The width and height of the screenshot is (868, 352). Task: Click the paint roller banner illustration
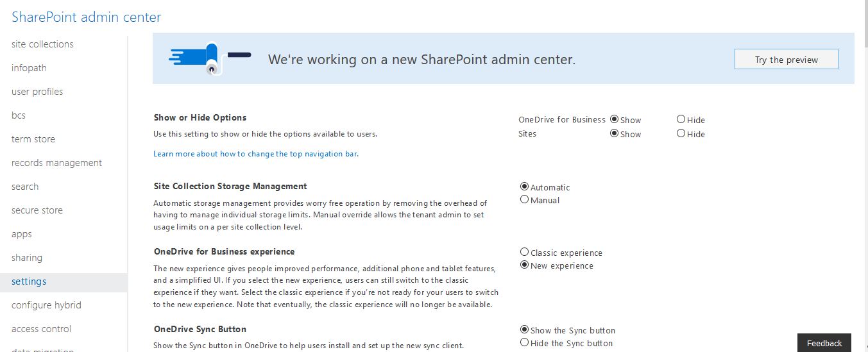tap(209, 58)
